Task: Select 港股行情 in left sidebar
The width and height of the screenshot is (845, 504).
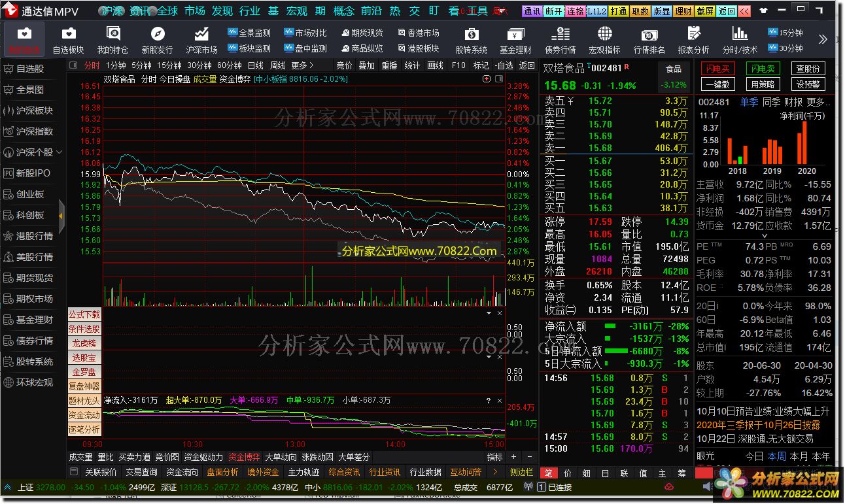Action: coord(30,236)
